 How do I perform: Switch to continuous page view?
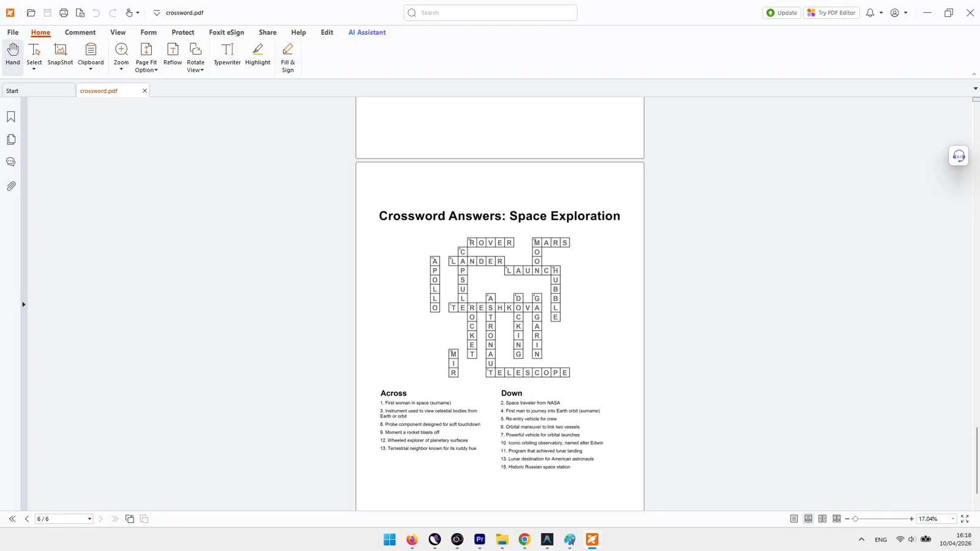coord(809,519)
